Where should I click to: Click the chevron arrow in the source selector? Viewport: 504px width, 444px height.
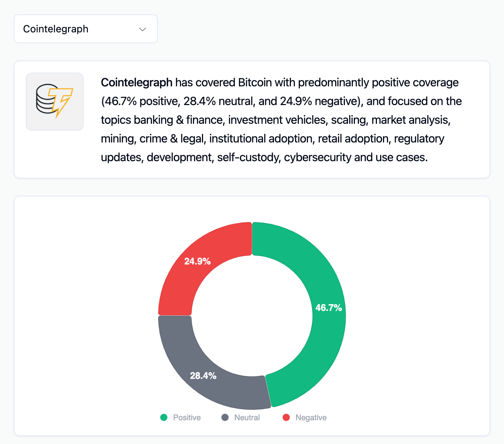coord(143,30)
